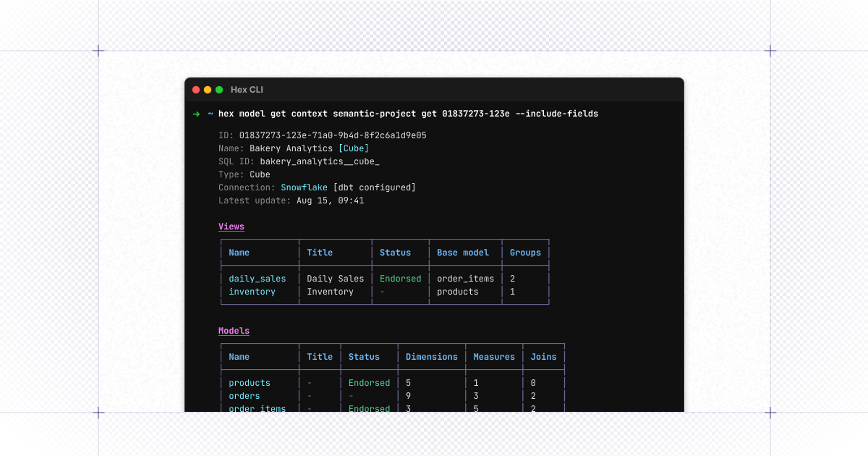The image size is (868, 456).
Task: Click the green maximize window dot
Action: click(219, 90)
